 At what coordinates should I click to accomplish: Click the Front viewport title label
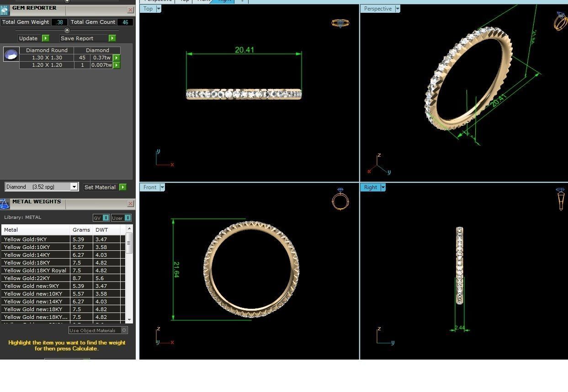[150, 187]
